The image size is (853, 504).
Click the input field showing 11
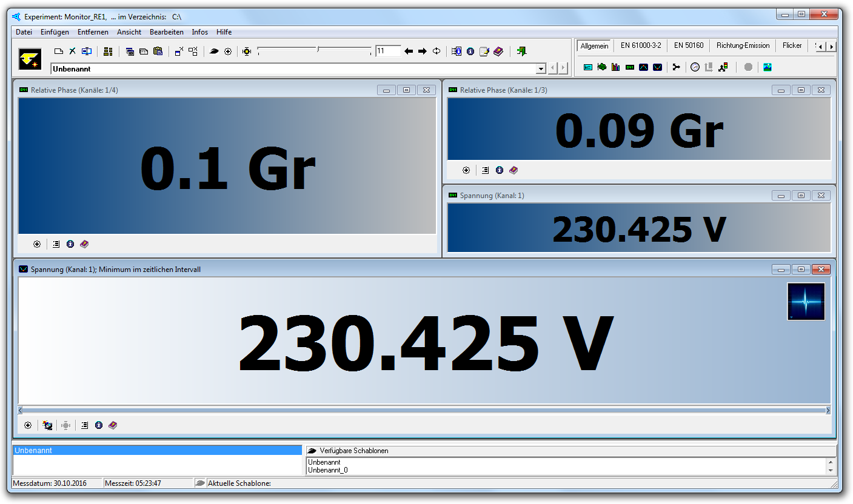[x=388, y=51]
